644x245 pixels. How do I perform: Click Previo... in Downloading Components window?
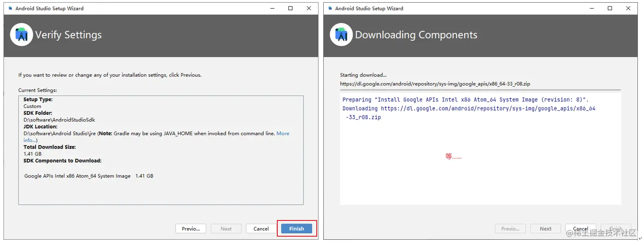click(510, 229)
